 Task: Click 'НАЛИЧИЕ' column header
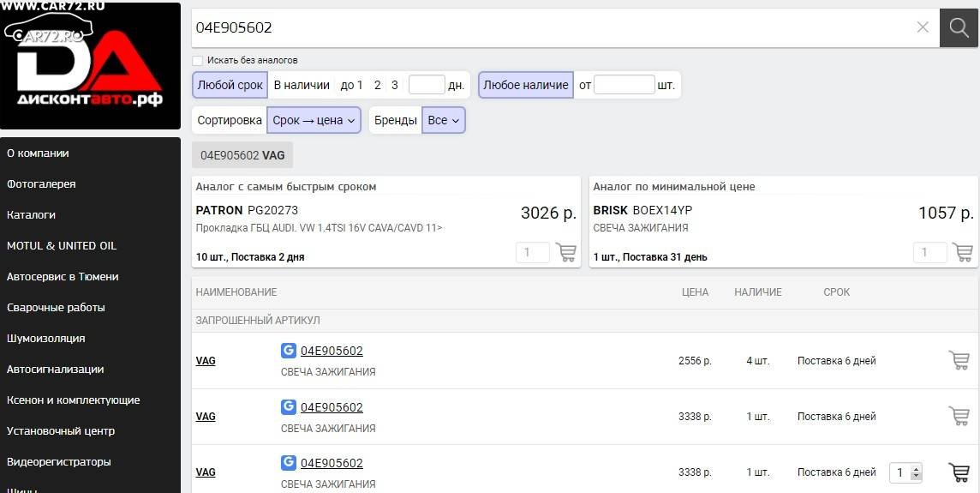coord(758,292)
